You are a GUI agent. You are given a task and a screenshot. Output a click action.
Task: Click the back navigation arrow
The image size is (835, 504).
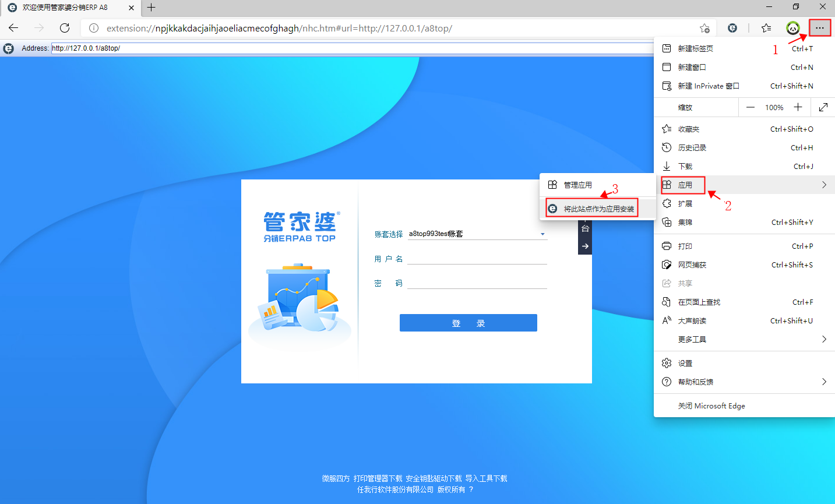14,28
